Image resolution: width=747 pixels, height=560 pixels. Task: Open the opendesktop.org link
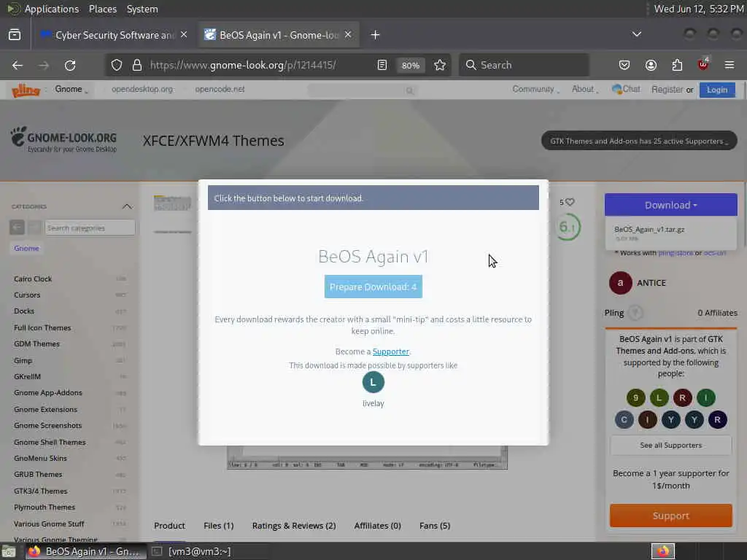tap(142, 89)
